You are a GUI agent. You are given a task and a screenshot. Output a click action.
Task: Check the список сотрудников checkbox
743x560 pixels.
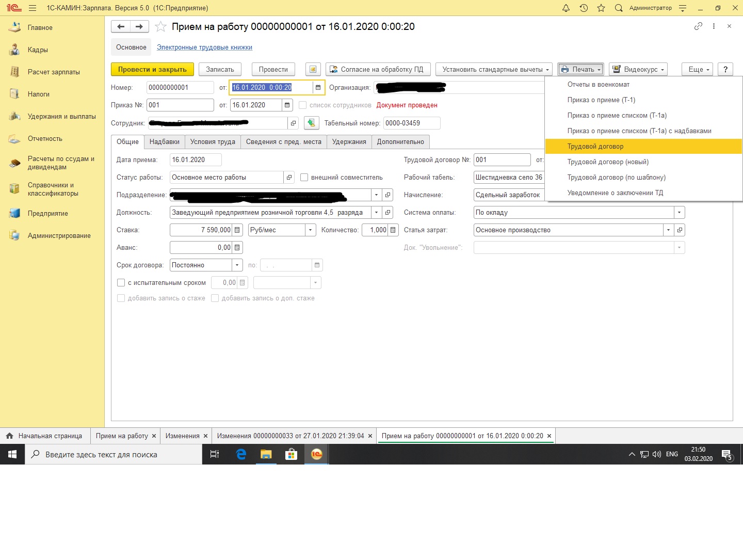point(303,105)
